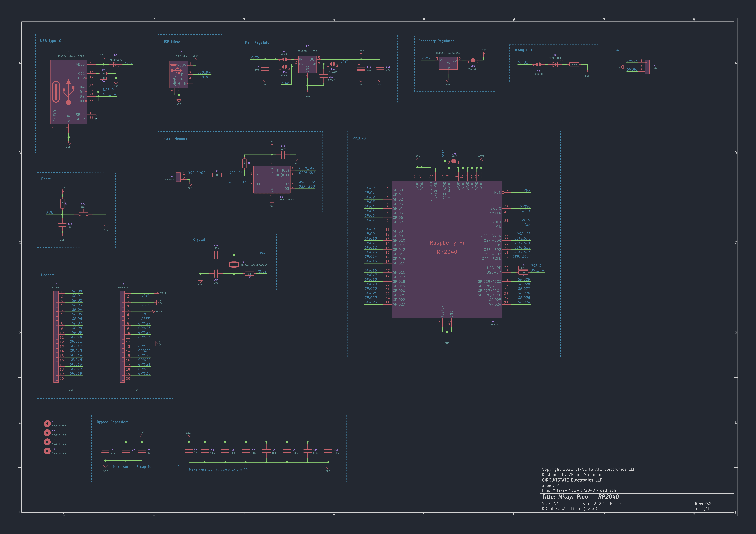Click the VR2_OUT jumper JP2
This screenshot has width=756, height=534.
coord(473,61)
